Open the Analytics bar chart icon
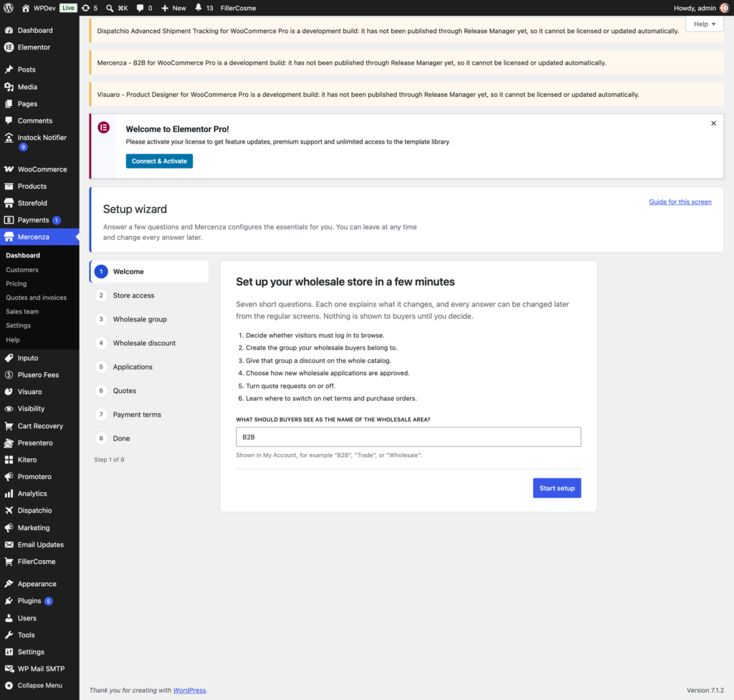Viewport: 734px width, 700px height. (9, 493)
